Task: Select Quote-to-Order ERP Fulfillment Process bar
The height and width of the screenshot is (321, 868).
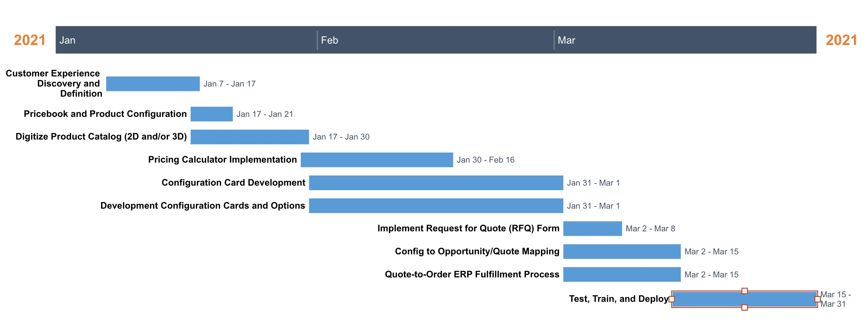Action: tap(622, 275)
